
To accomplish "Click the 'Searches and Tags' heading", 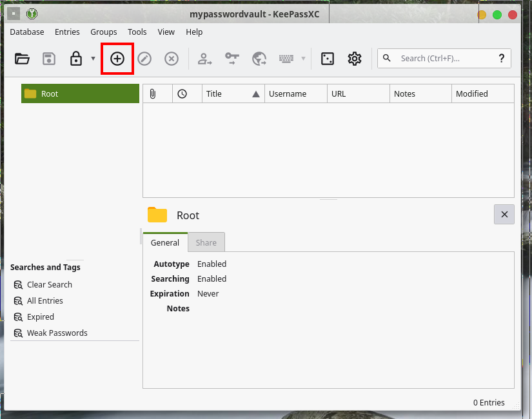I will (46, 268).
